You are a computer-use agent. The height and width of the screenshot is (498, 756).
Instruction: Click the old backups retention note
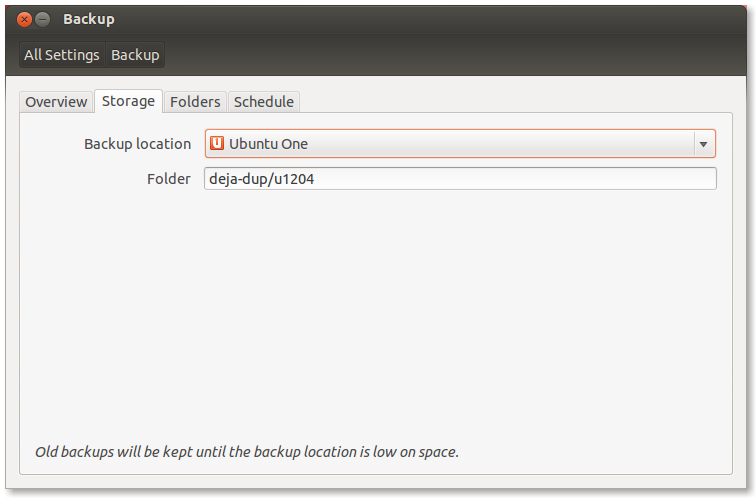pos(246,452)
